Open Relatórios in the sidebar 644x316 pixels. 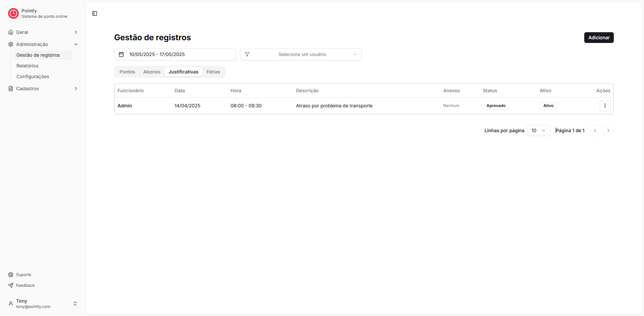pyautogui.click(x=27, y=65)
